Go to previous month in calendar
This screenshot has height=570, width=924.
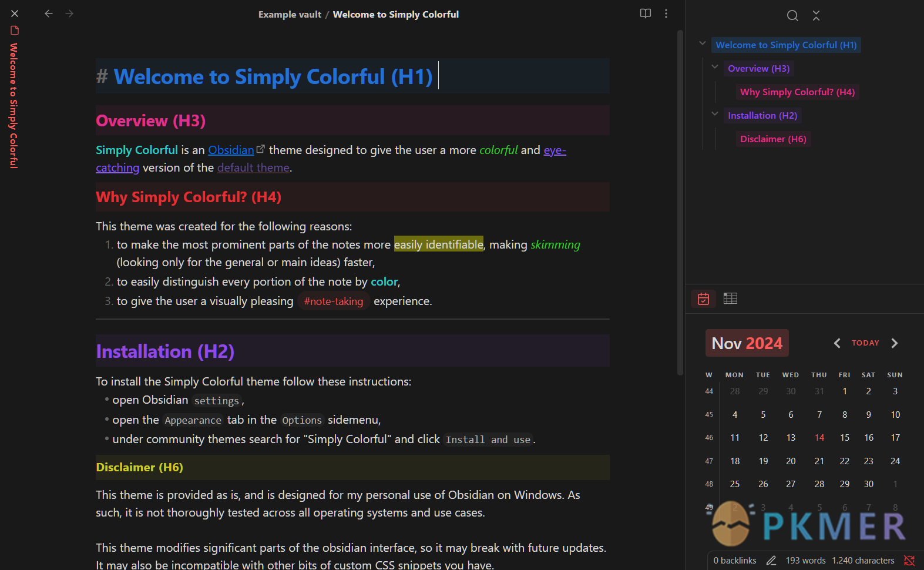point(837,343)
